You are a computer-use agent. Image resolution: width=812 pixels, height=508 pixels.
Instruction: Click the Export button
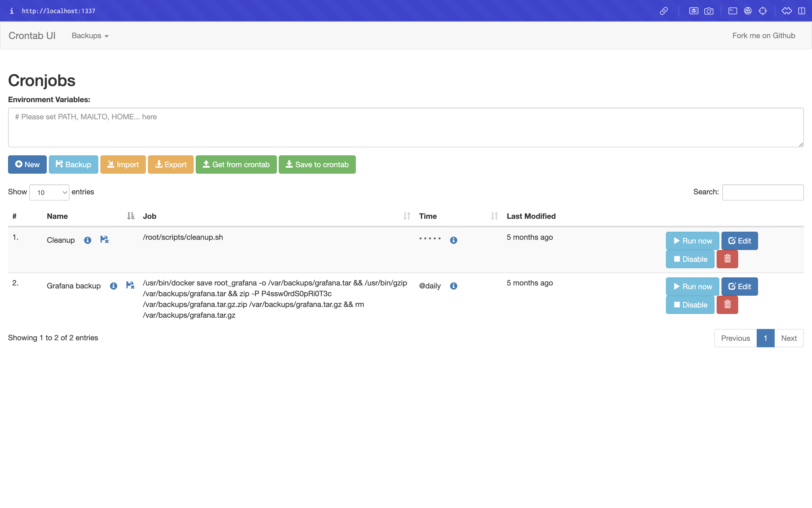[171, 164]
